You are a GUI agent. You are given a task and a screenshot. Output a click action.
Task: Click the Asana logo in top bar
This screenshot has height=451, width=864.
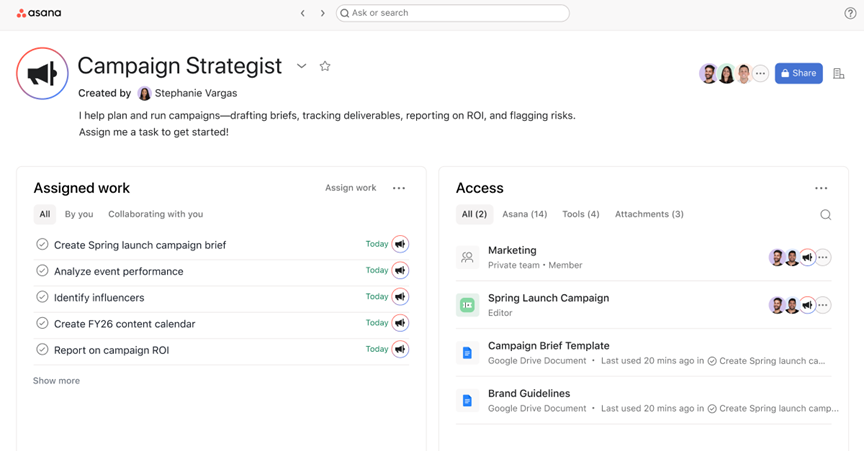pos(39,13)
